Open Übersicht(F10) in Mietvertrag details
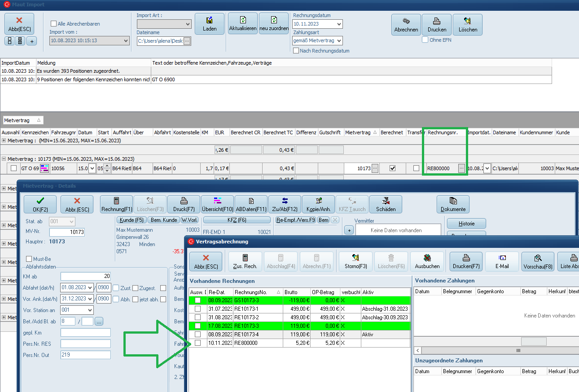Image resolution: width=579 pixels, height=392 pixels. pos(217,204)
